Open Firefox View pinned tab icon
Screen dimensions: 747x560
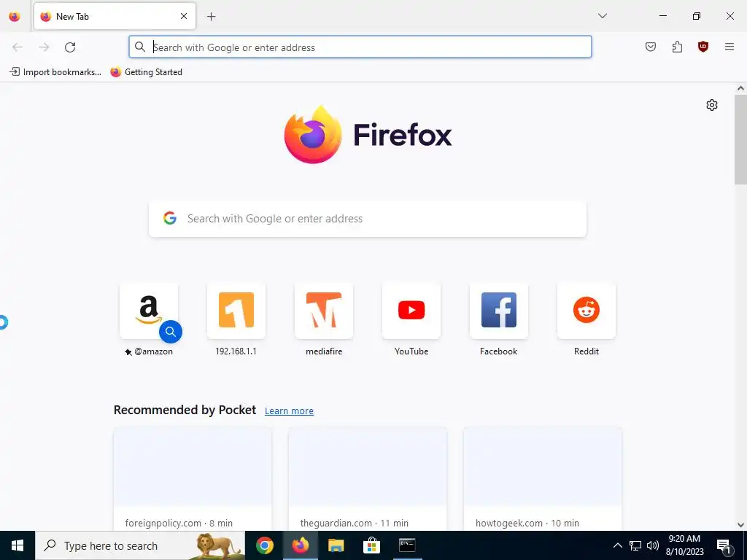[15, 17]
